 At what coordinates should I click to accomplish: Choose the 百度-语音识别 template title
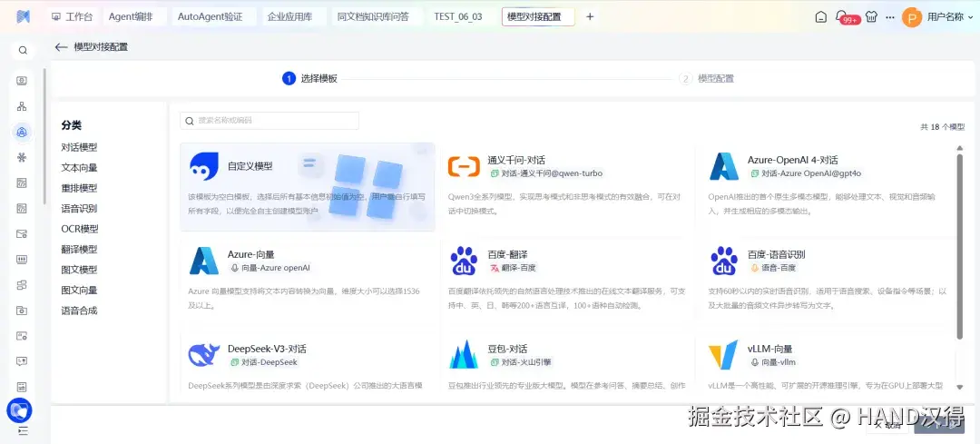[776, 254]
